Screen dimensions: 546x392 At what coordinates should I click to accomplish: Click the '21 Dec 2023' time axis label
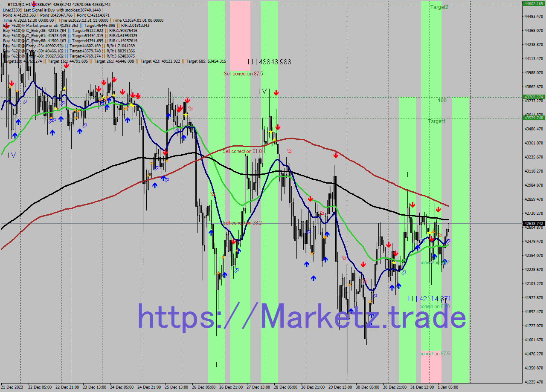[x=12, y=387]
